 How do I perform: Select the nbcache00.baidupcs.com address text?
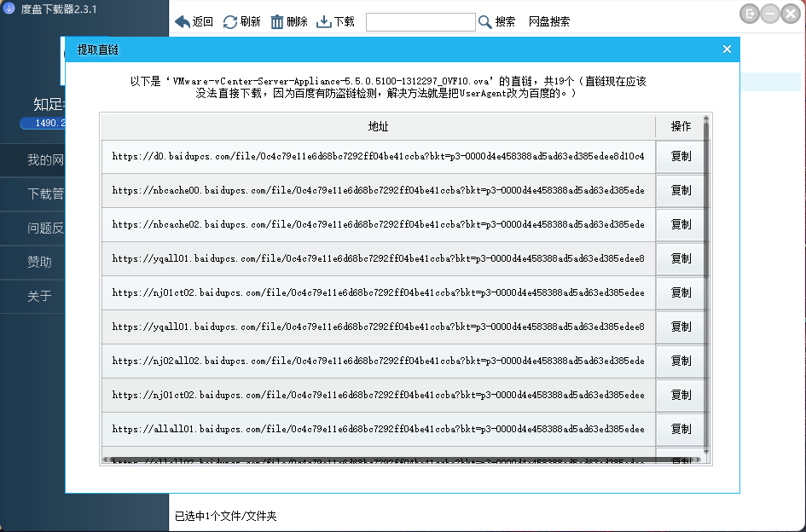point(379,190)
